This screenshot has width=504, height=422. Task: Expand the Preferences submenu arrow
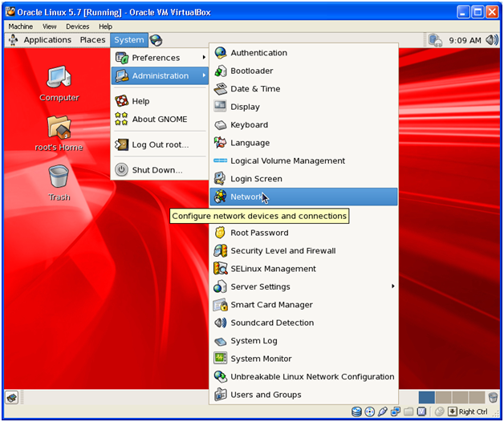[204, 57]
